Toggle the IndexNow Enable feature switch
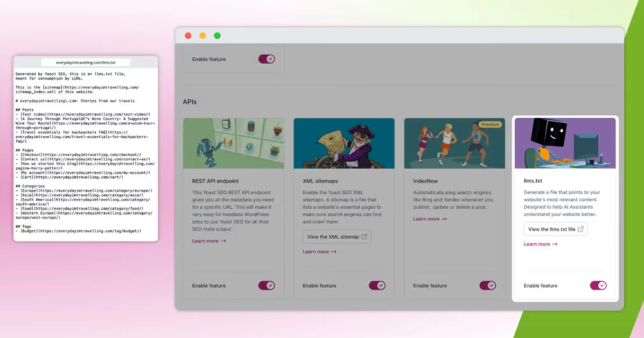The image size is (644, 338). [x=487, y=285]
